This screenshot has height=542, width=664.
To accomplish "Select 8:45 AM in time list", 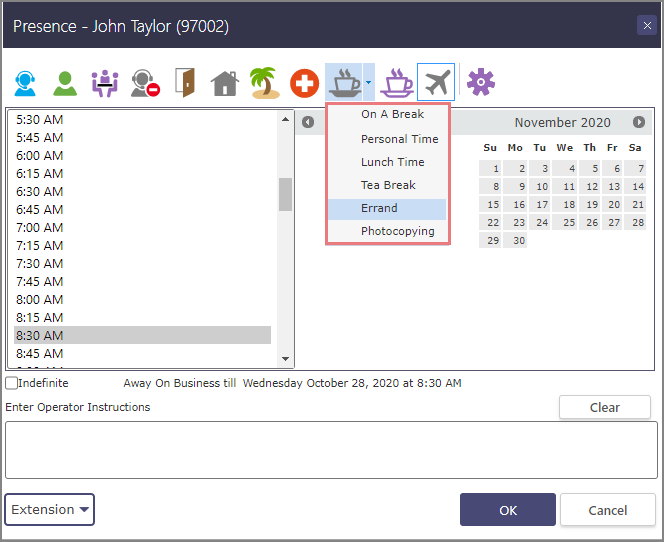I will point(142,354).
